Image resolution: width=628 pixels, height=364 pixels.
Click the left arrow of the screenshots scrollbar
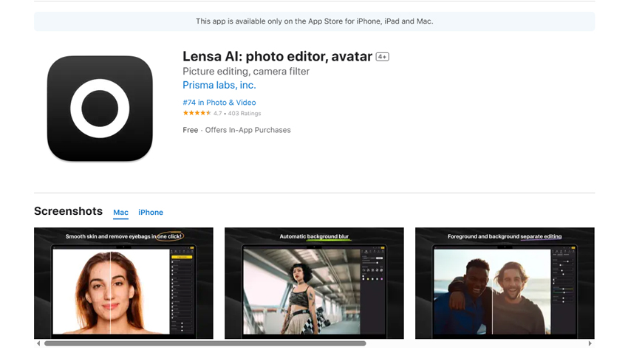[x=38, y=343]
